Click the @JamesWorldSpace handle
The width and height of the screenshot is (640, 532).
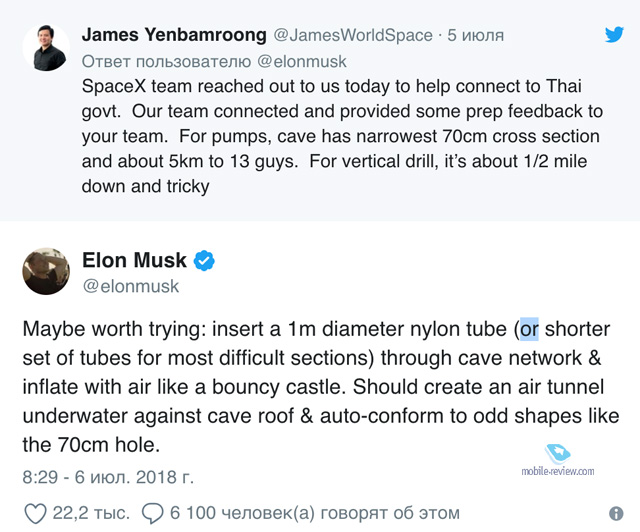353,35
